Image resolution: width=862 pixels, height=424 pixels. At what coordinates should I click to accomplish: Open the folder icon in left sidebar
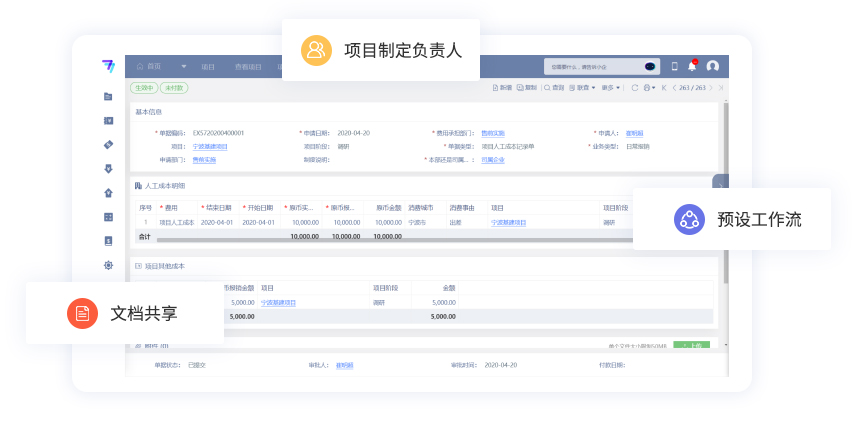click(x=108, y=97)
